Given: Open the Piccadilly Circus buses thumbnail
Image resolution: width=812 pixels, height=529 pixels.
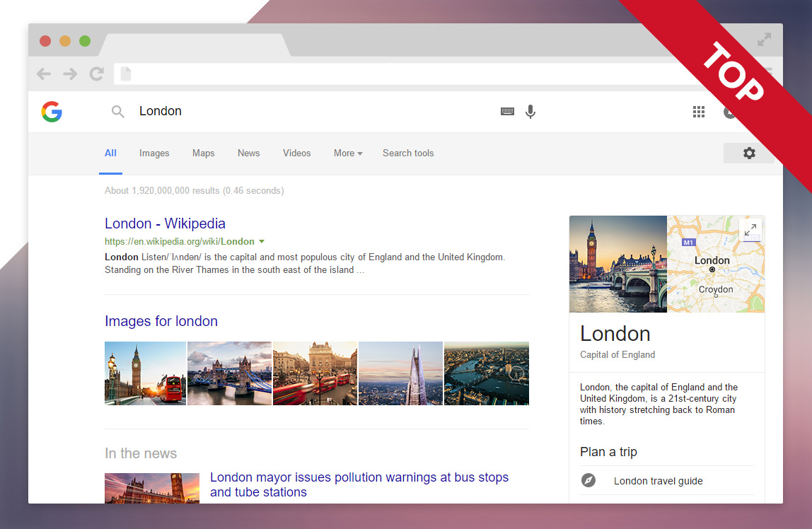Looking at the screenshot, I should click(315, 373).
